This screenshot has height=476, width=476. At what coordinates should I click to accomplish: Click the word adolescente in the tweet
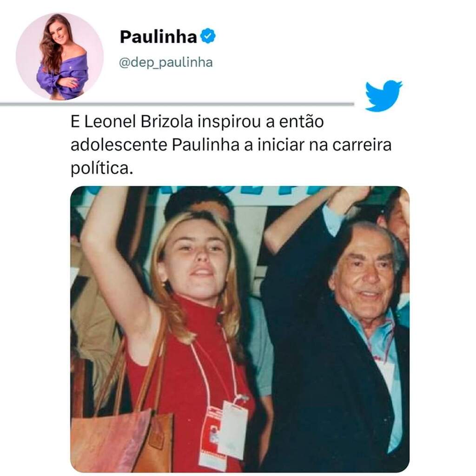pyautogui.click(x=119, y=145)
